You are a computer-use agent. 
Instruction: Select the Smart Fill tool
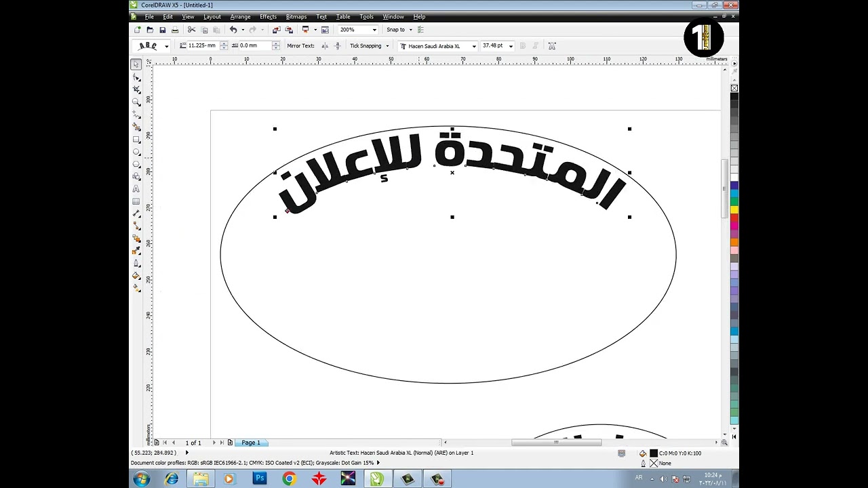pyautogui.click(x=136, y=127)
